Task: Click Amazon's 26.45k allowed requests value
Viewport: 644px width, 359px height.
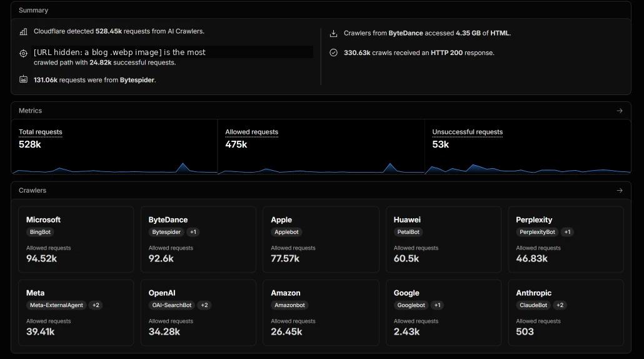Action: pyautogui.click(x=286, y=332)
